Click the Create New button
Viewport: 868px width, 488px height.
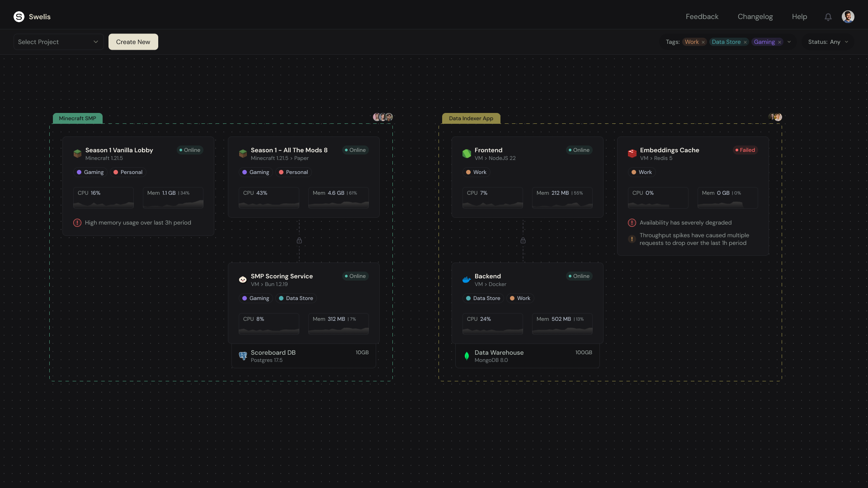pyautogui.click(x=133, y=42)
